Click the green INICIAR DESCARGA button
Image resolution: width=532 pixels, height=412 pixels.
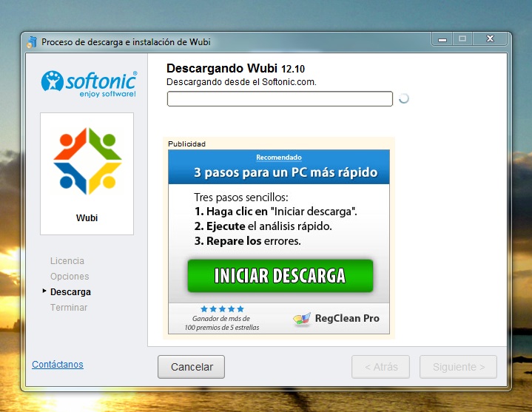tap(280, 276)
